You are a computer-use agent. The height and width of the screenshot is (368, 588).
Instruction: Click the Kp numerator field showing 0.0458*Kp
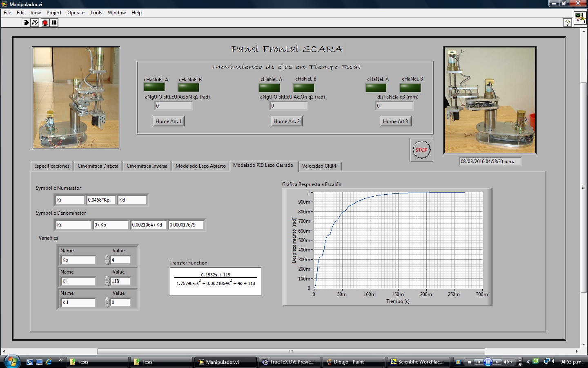point(100,200)
